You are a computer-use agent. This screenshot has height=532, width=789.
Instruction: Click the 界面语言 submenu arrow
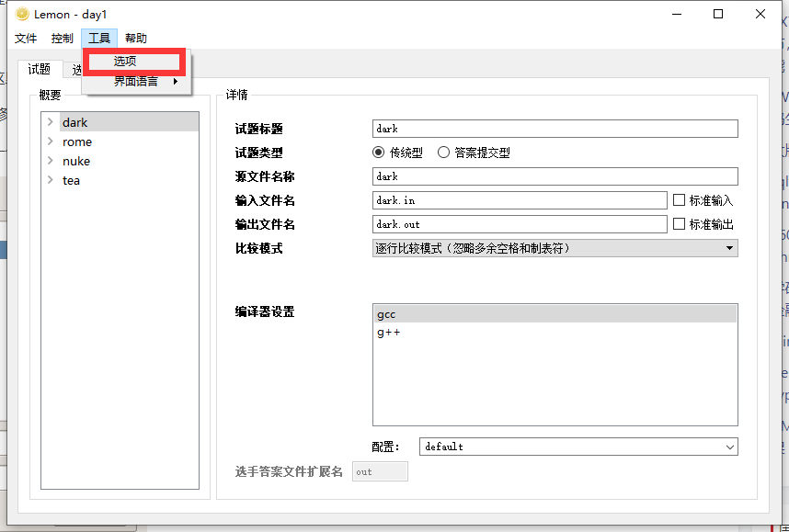[x=175, y=82]
